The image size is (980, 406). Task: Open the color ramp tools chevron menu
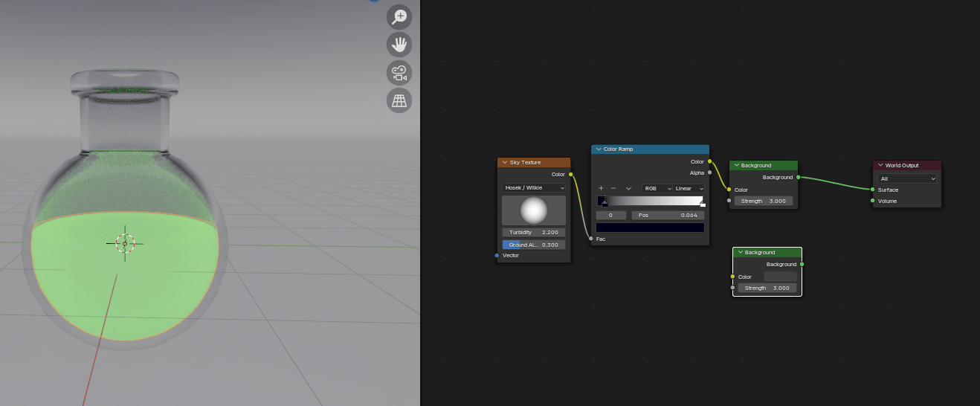628,189
